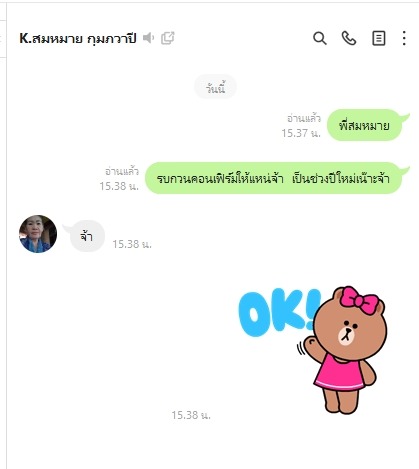
Task: Open the contact's profile photo
Action: coord(38,234)
